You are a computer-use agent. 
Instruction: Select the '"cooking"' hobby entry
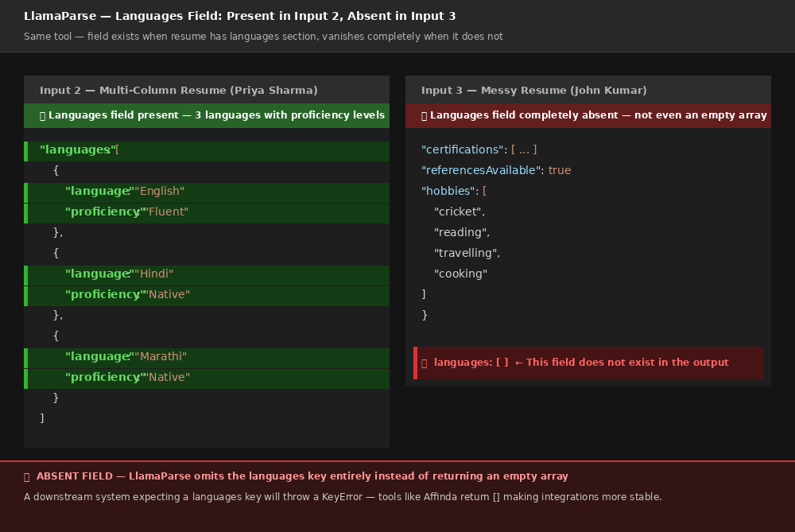[x=460, y=274]
